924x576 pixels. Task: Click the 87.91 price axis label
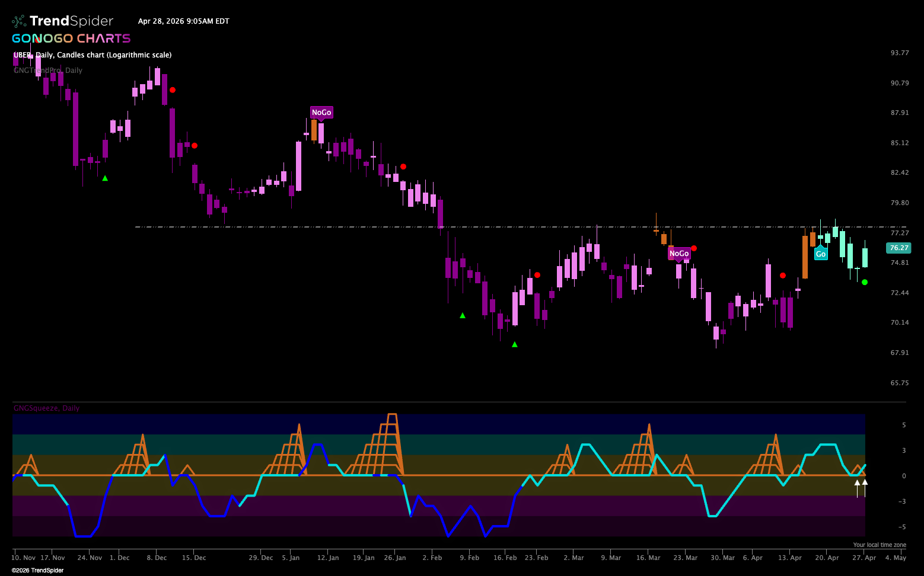900,113
